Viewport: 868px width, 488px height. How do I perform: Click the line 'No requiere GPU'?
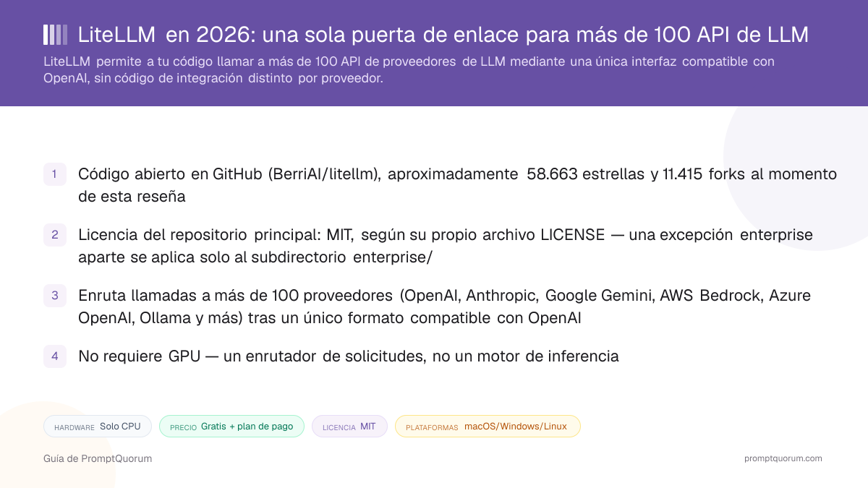pyautogui.click(x=349, y=356)
